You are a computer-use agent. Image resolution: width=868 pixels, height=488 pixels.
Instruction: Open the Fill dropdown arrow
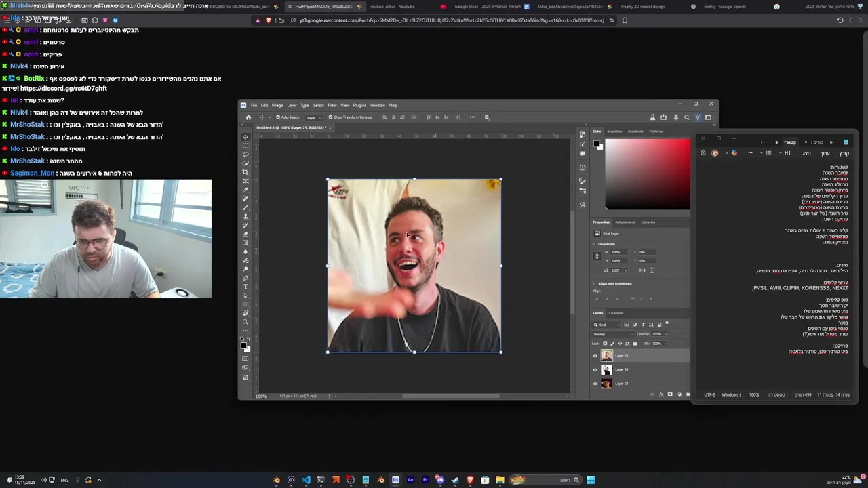point(666,343)
